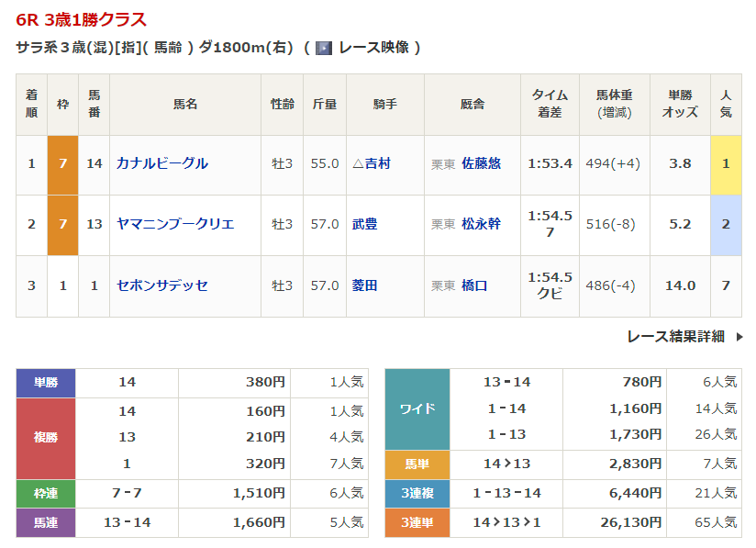Open trainer 松永幹 page
Viewport: 756px width, 548px height.
[x=481, y=224]
